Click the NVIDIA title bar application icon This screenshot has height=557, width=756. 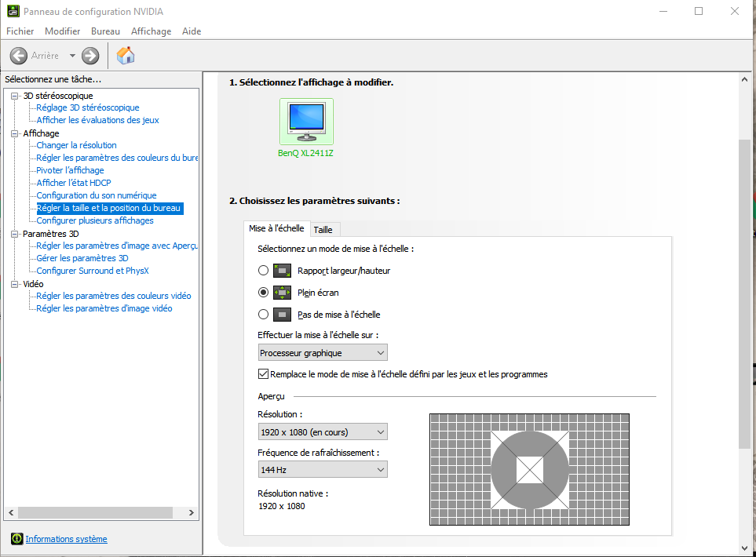tap(13, 11)
